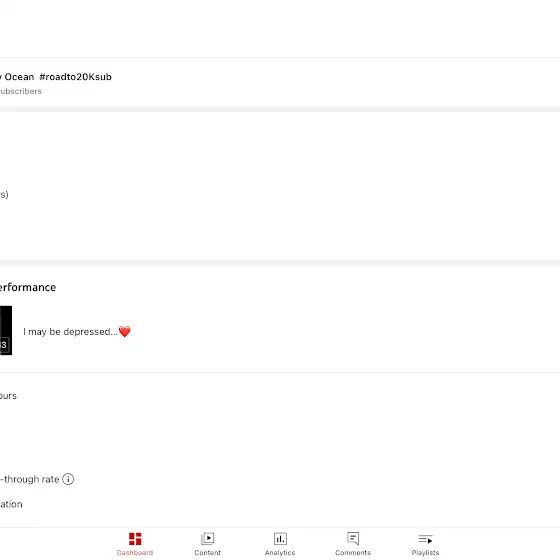Switch to Comments tab label
Image resolution: width=560 pixels, height=560 pixels.
(353, 552)
